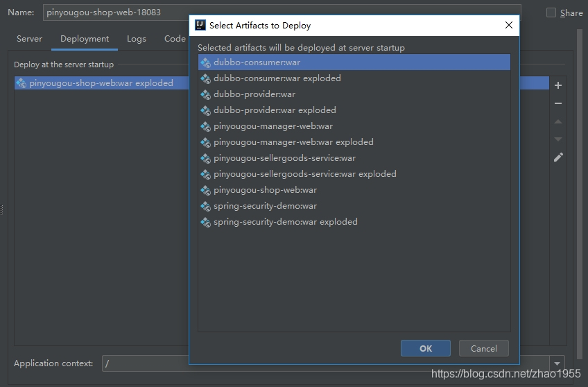This screenshot has height=387, width=588.
Task: Click artifact icon beside spring-security-demo:war exploded
Action: (x=205, y=222)
